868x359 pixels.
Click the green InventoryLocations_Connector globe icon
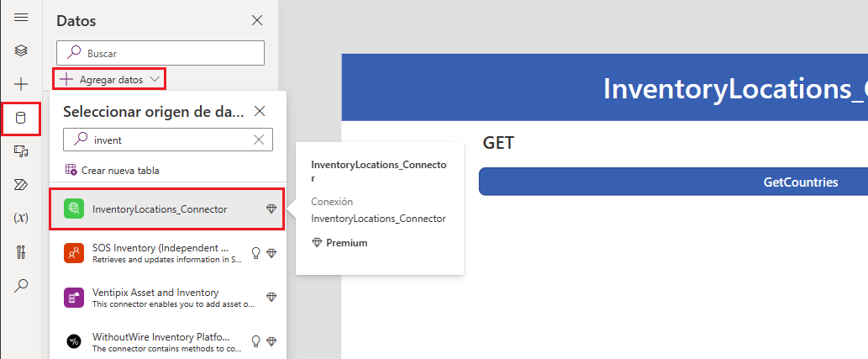point(74,209)
